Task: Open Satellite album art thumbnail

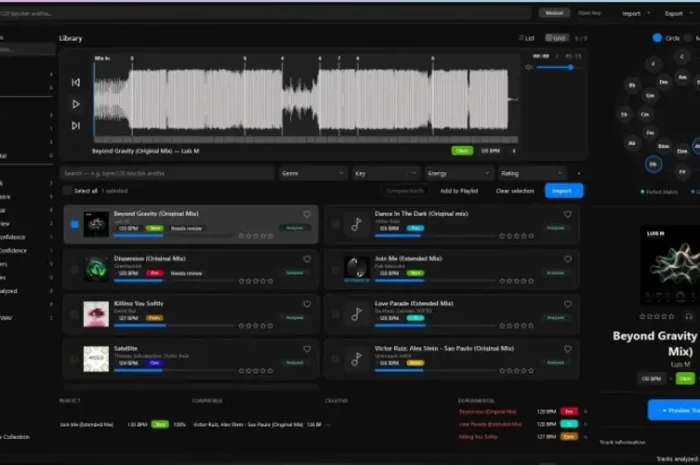Action: click(96, 359)
